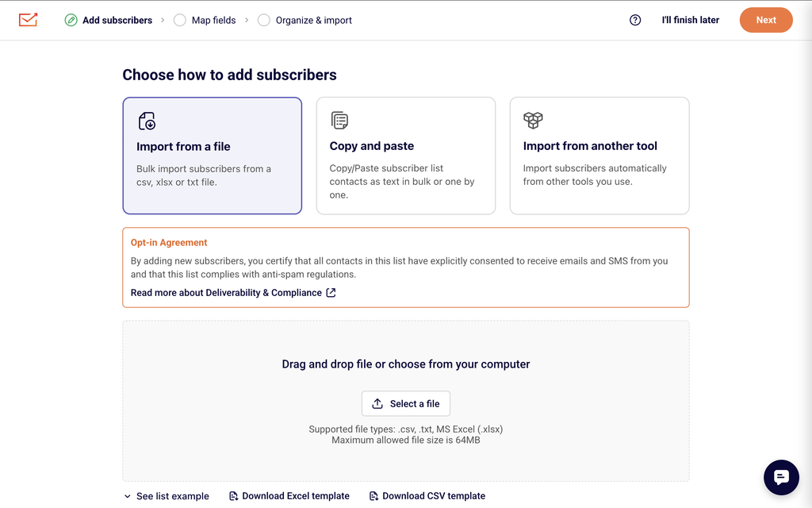Choose the Copy and paste card

click(x=406, y=156)
